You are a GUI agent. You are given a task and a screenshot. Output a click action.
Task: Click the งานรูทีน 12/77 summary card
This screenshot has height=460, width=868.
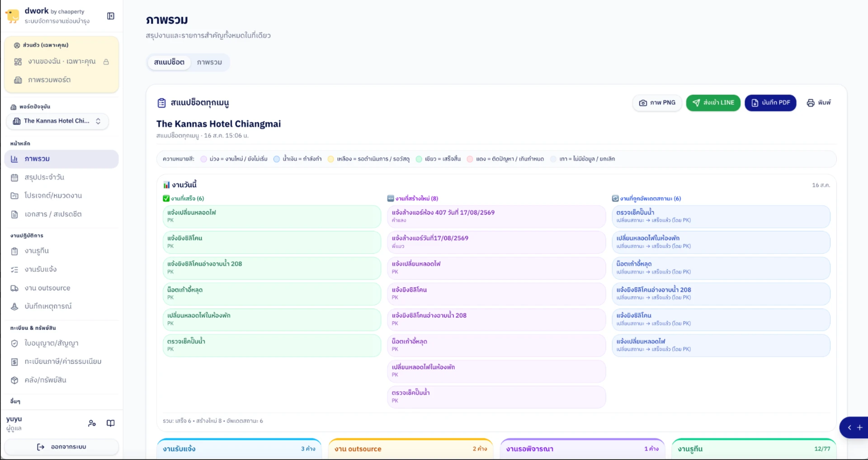coord(754,449)
